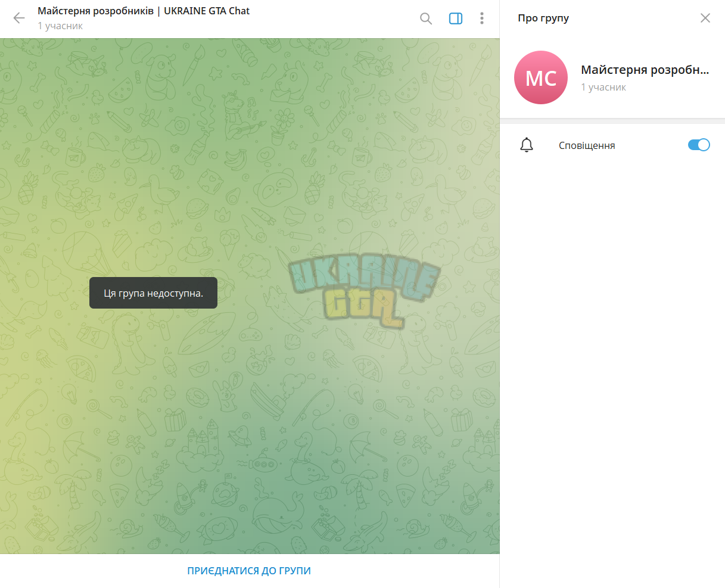
Task: Click the bell notifications icon
Action: point(527,145)
